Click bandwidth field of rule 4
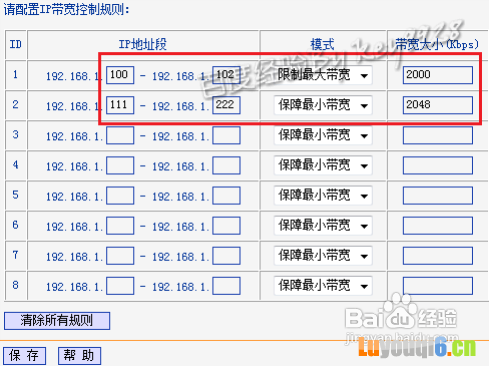The height and width of the screenshot is (366, 489). 438,165
